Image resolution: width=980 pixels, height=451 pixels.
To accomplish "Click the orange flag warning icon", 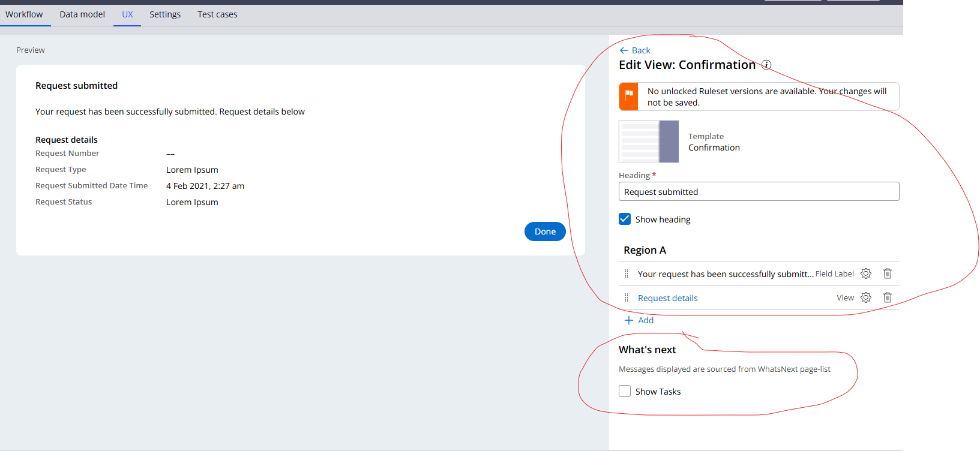I will point(629,97).
